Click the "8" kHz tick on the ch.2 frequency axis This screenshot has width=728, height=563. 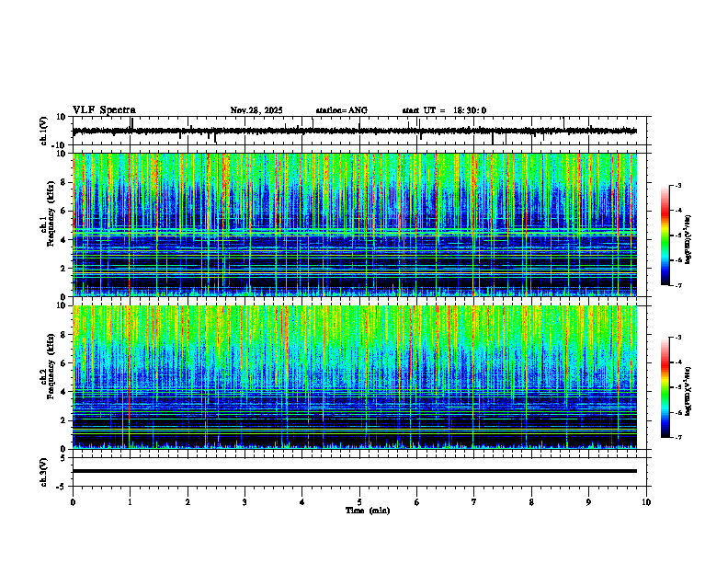point(64,335)
